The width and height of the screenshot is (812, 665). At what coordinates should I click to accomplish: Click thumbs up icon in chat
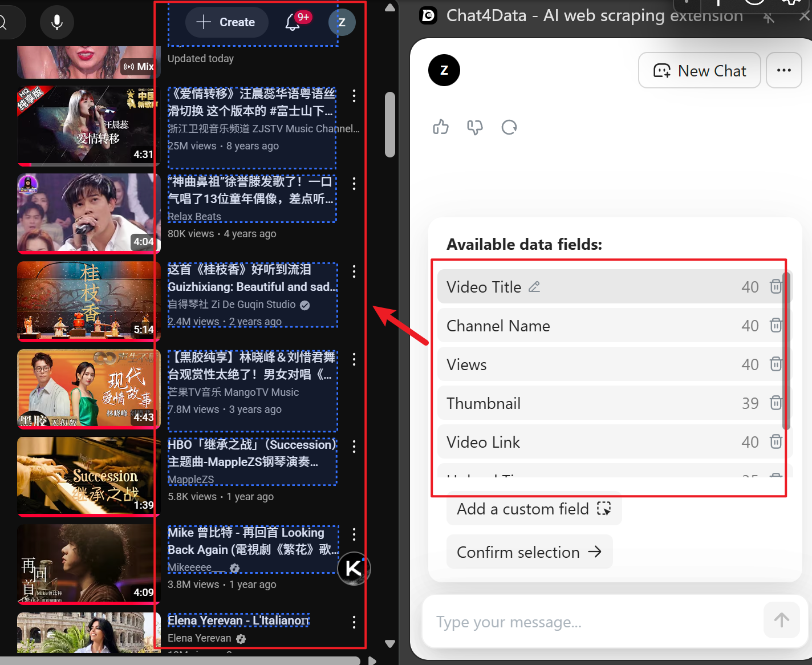[x=441, y=127]
